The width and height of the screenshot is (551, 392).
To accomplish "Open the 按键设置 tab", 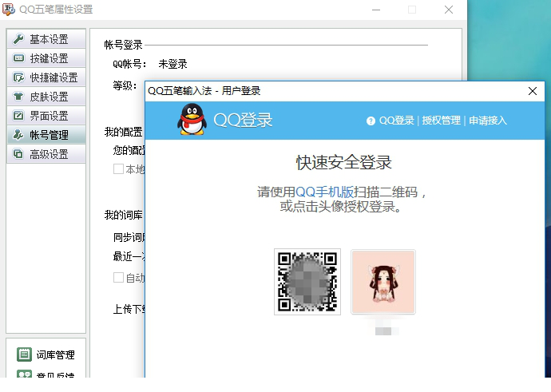I will [46, 58].
